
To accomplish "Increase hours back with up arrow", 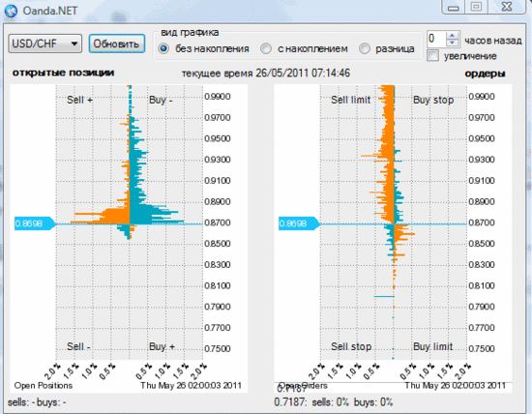I will [x=452, y=35].
